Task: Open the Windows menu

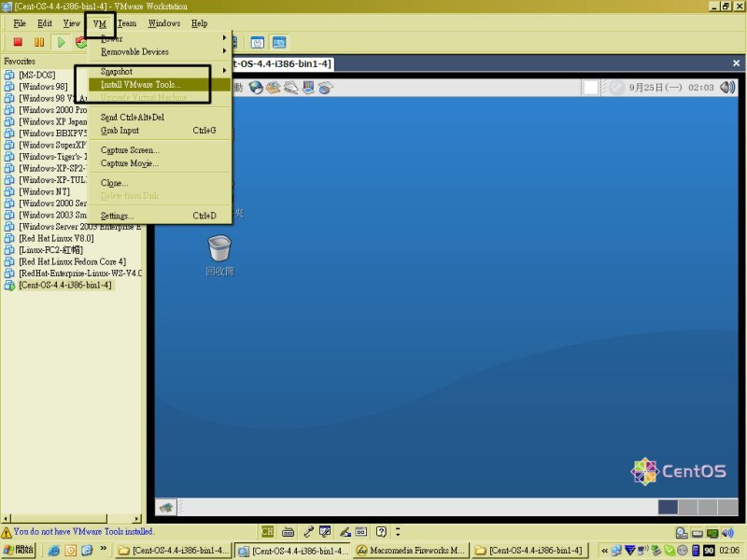Action: [x=164, y=23]
